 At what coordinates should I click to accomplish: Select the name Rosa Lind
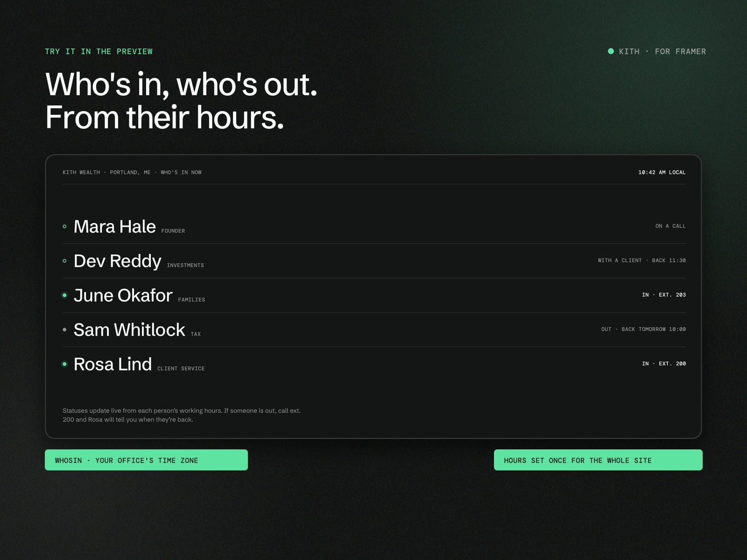[113, 364]
